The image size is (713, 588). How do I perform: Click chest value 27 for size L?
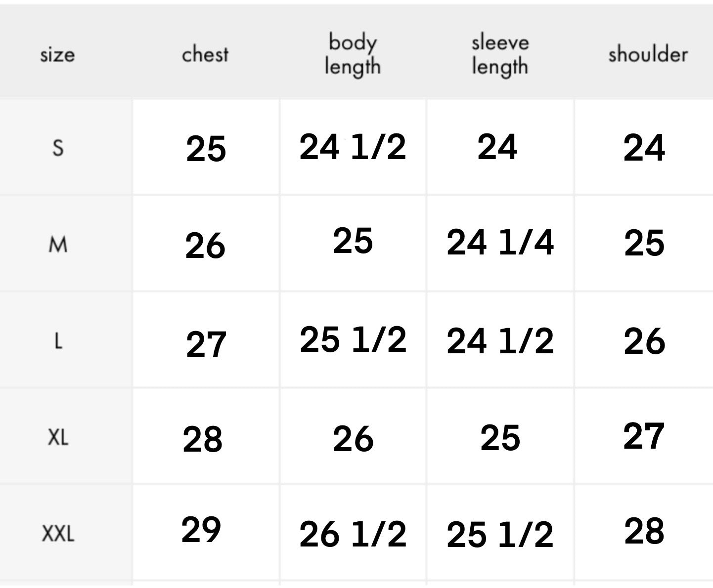(206, 344)
